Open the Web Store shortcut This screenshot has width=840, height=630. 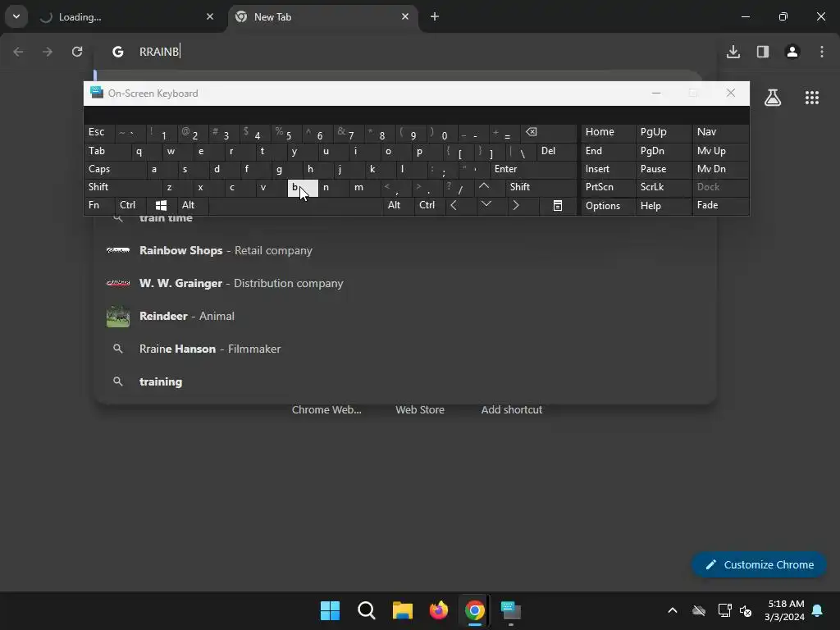coord(420,410)
